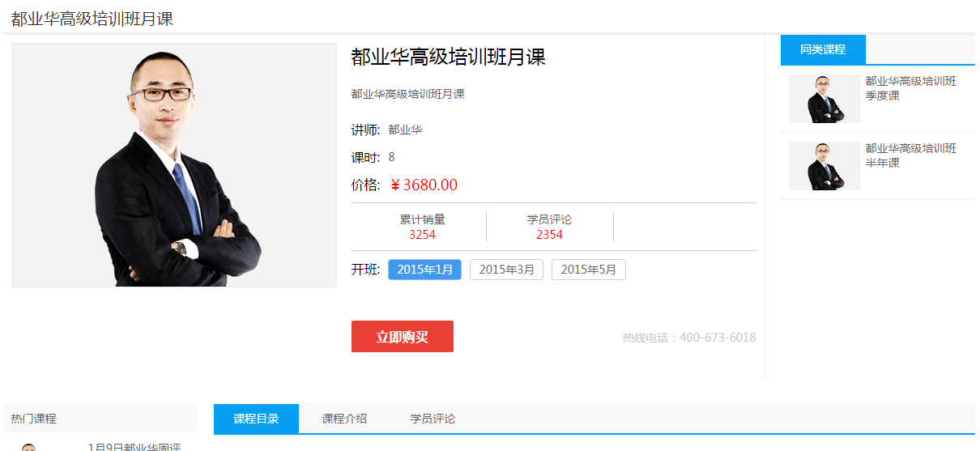Viewport: 980px width, 451px height.
Task: Select the 2015年1月 class start date
Action: pos(425,270)
